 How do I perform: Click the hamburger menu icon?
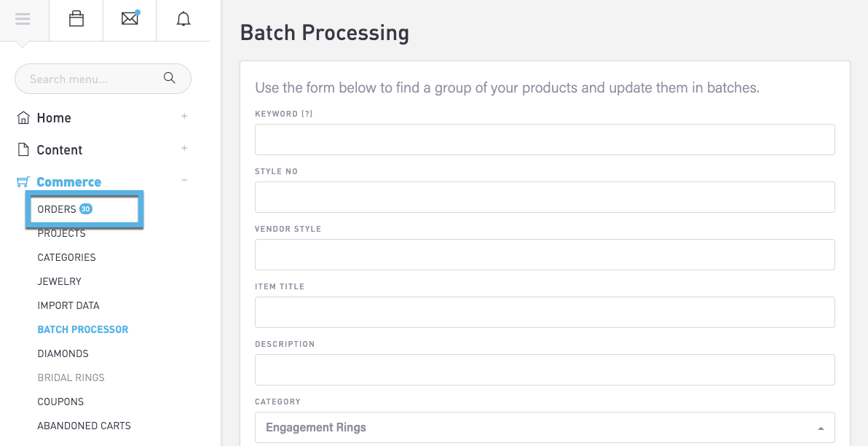(x=23, y=20)
